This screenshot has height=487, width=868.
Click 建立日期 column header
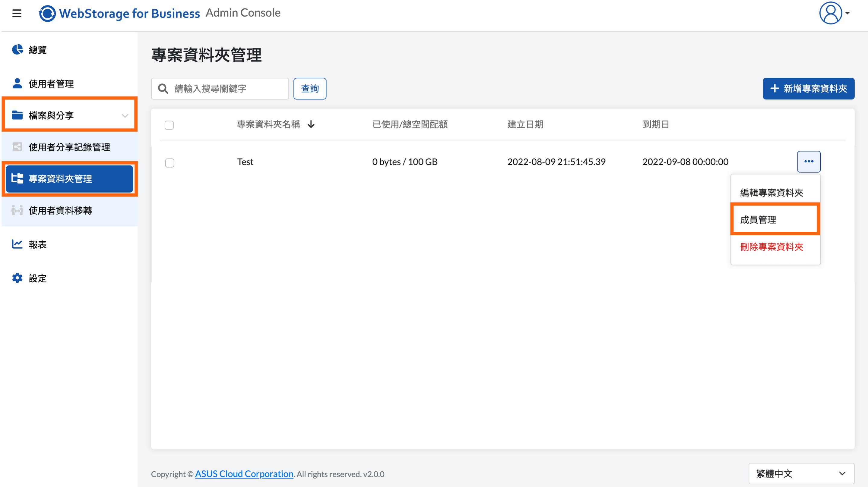(x=525, y=124)
